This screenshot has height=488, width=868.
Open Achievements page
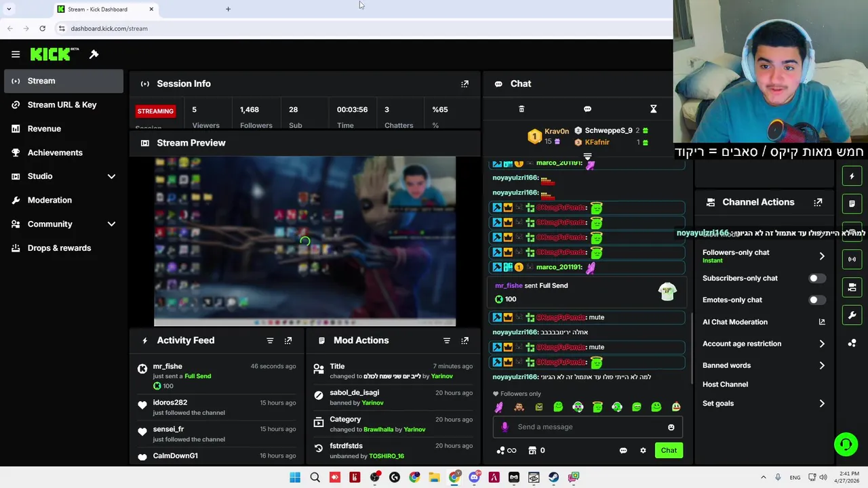[63, 152]
